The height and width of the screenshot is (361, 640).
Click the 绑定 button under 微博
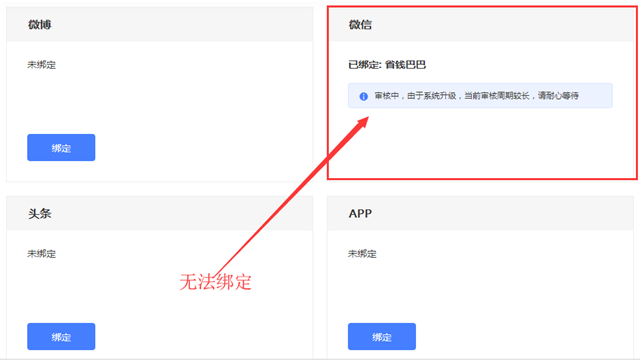61,147
